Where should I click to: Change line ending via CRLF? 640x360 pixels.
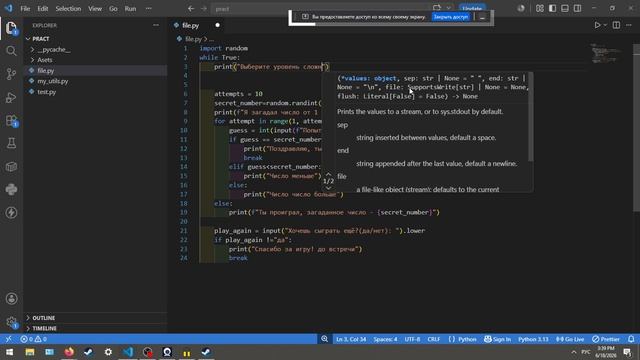(433, 339)
